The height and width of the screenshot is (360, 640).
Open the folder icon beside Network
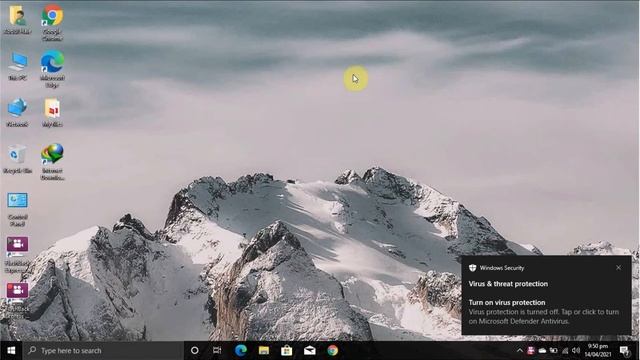point(52,112)
